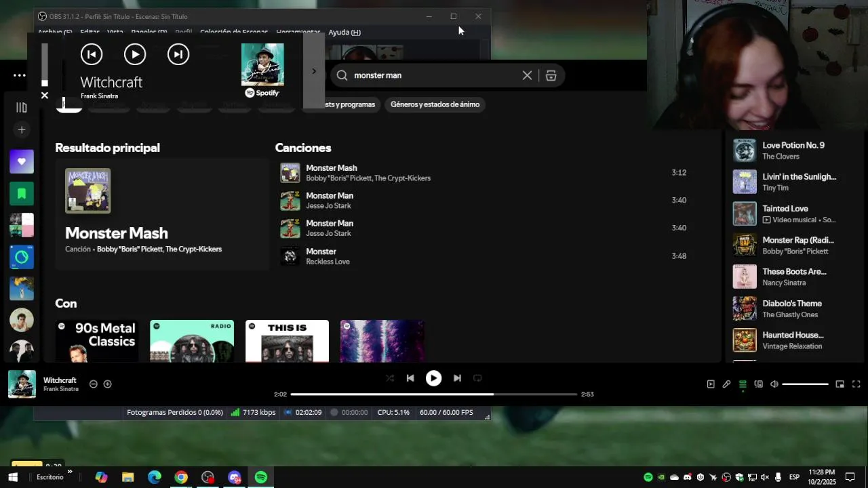Add Witchcraft to library with plus icon
Screen dimensions: 868x488
107,384
